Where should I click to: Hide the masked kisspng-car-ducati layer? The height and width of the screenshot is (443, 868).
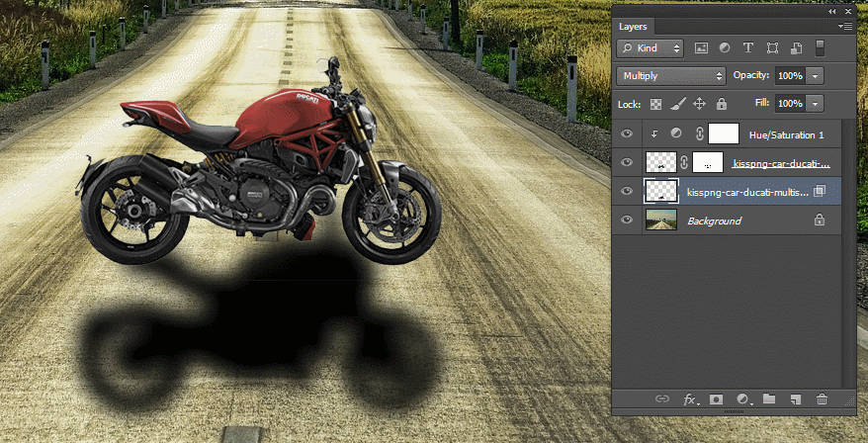tap(627, 162)
